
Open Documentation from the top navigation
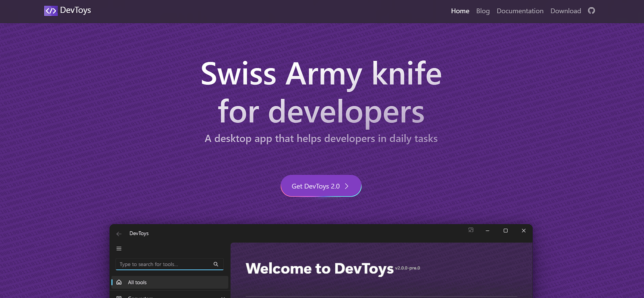pyautogui.click(x=520, y=11)
